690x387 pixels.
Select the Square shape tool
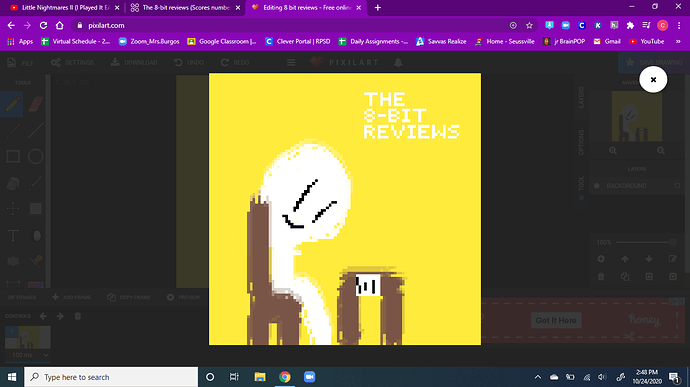[x=13, y=156]
